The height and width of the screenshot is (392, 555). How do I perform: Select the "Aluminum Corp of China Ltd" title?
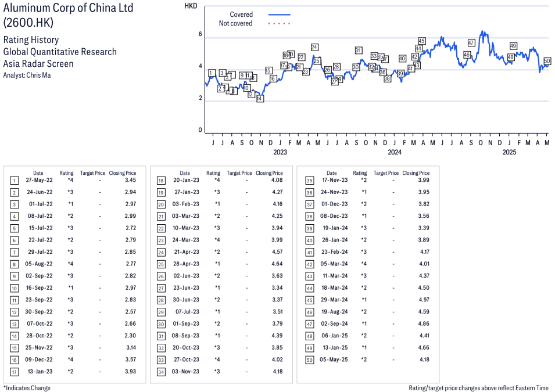[x=69, y=8]
